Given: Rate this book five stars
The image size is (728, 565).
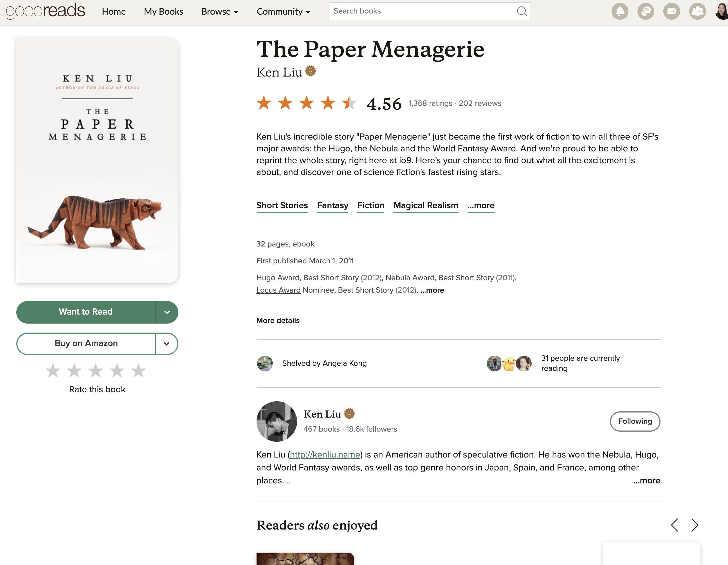Looking at the screenshot, I should (x=138, y=370).
